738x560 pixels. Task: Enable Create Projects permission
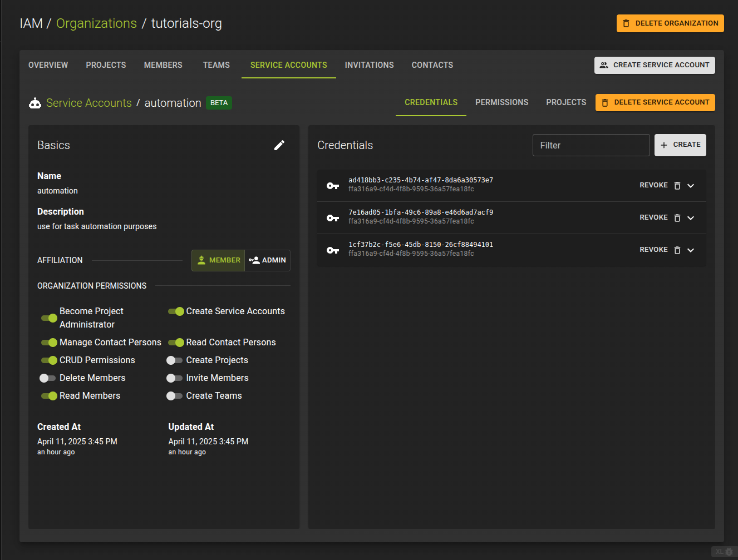175,360
